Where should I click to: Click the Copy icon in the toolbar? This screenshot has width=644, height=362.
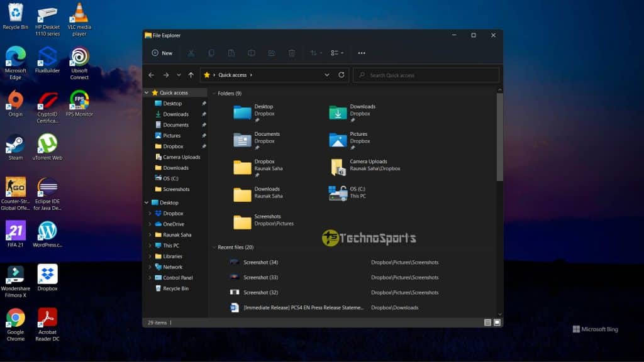[x=211, y=53]
